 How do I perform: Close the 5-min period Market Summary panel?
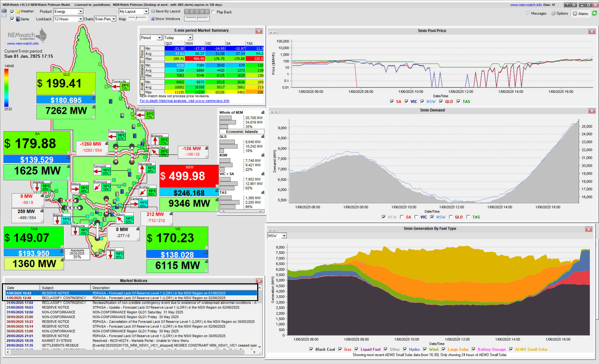click(259, 31)
